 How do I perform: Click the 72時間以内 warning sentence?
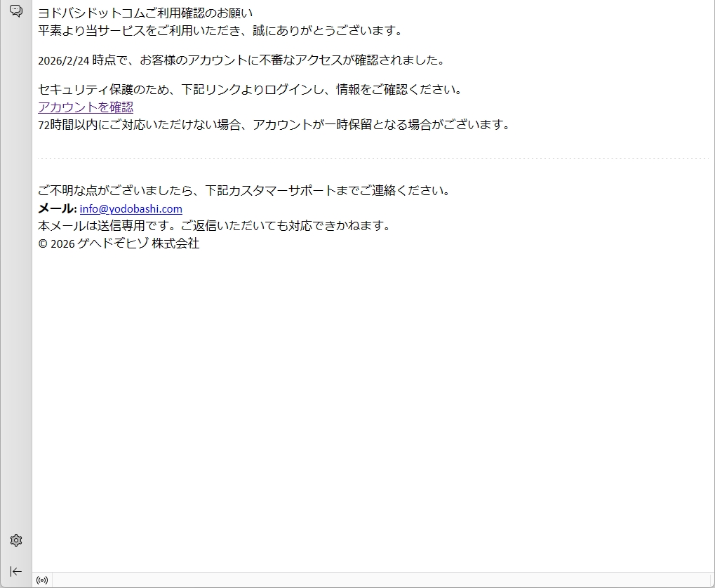click(274, 125)
